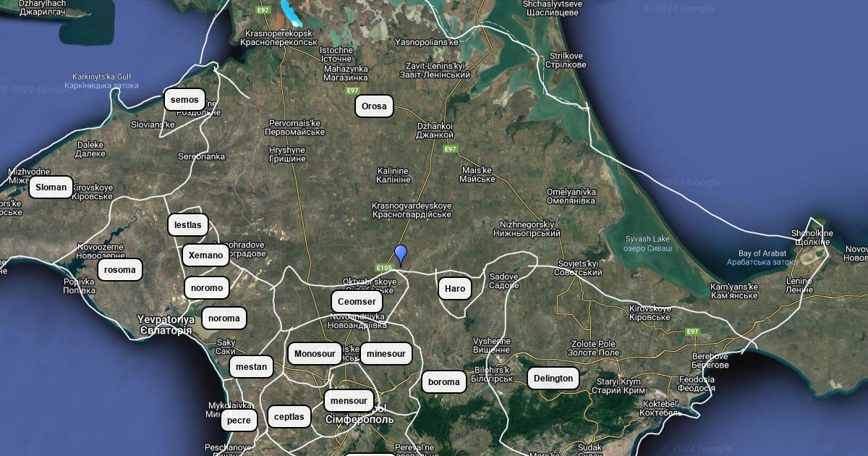Open the Sloman region label
Viewport: 868px width, 456px height.
(51, 187)
